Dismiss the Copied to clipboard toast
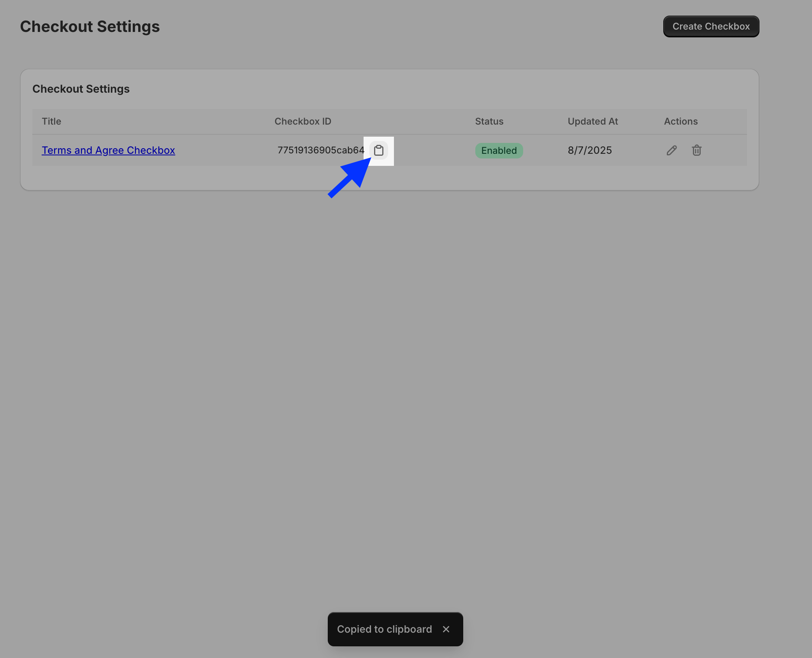Image resolution: width=812 pixels, height=658 pixels. pos(446,629)
